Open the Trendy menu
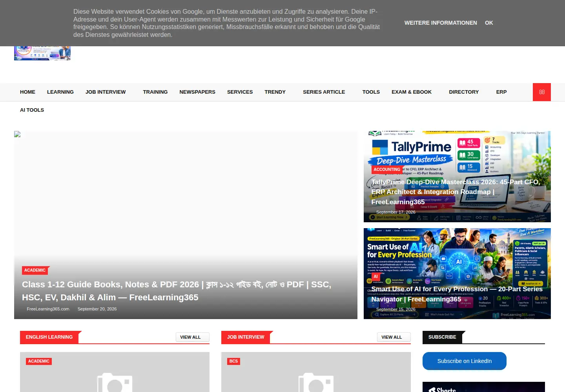The image size is (565, 392). [x=275, y=92]
